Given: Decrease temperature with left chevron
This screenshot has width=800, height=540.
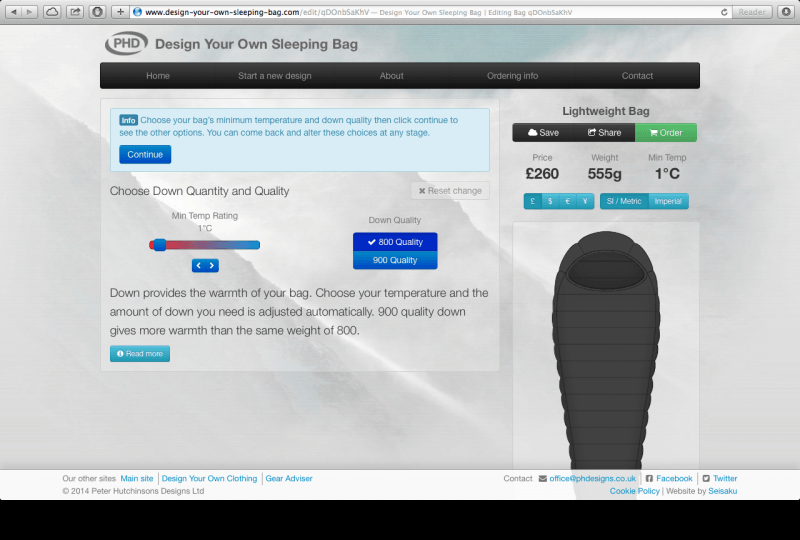Looking at the screenshot, I should click(x=198, y=265).
